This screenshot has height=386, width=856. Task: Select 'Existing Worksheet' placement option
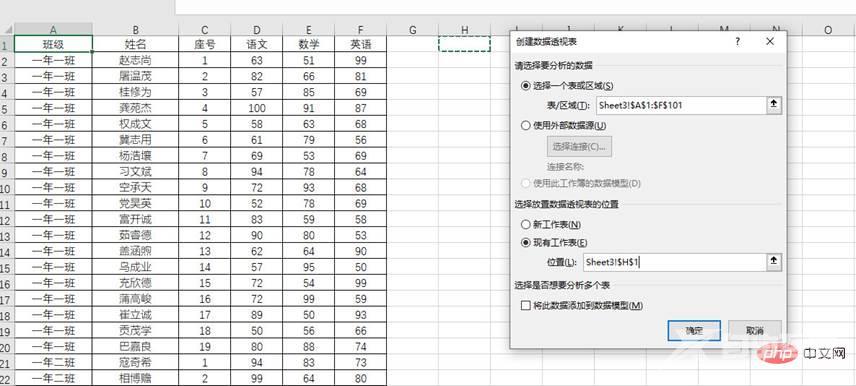554,242
